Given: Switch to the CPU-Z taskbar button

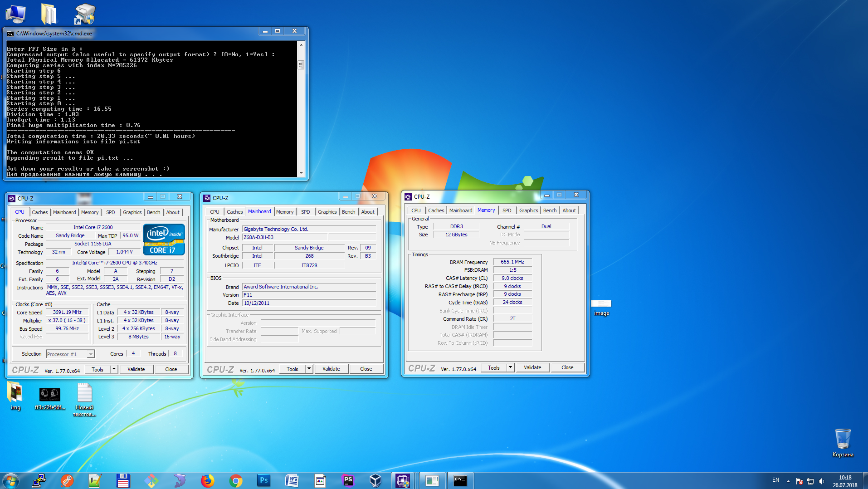Looking at the screenshot, I should coord(403,480).
